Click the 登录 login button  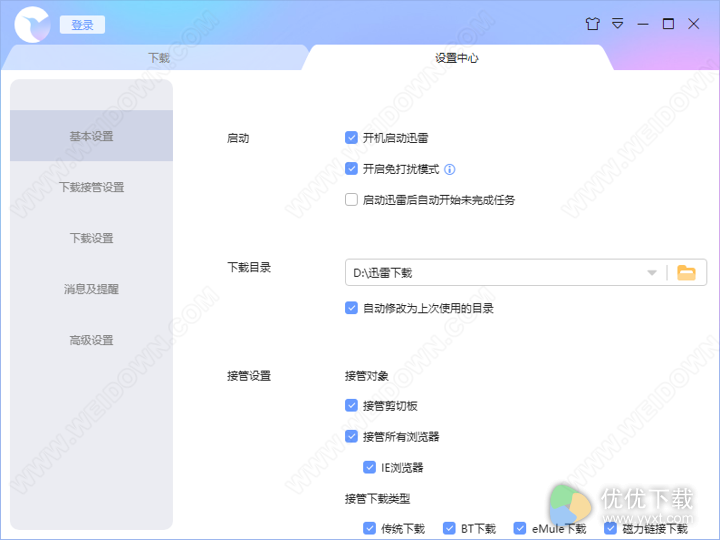(82, 25)
